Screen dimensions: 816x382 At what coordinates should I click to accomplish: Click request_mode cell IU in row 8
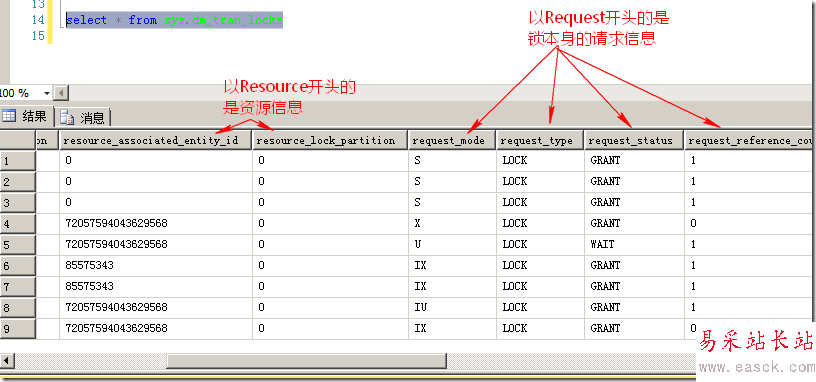pyautogui.click(x=452, y=307)
